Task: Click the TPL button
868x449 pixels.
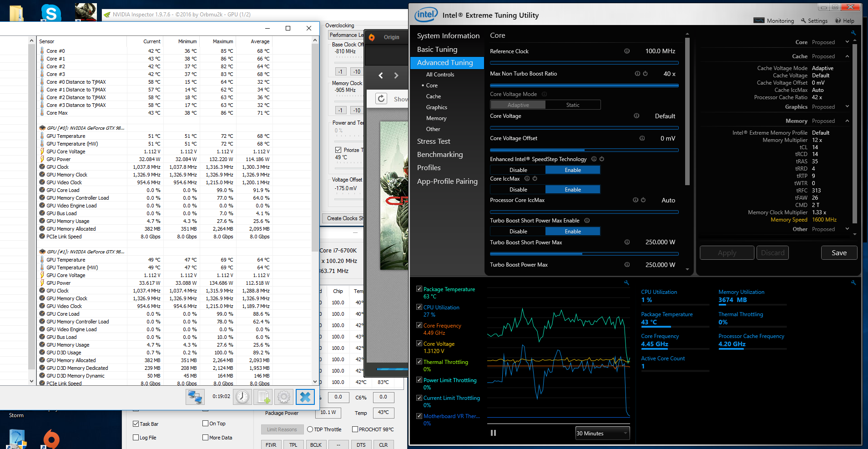Action: point(293,444)
